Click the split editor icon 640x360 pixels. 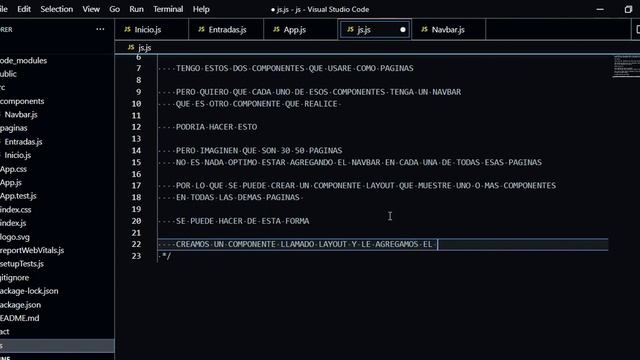click(x=637, y=29)
